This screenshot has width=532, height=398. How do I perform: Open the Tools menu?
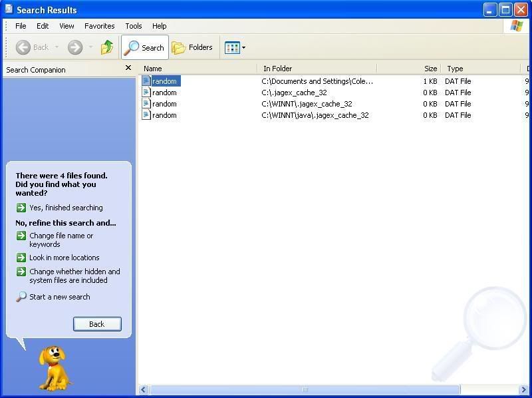pos(134,26)
